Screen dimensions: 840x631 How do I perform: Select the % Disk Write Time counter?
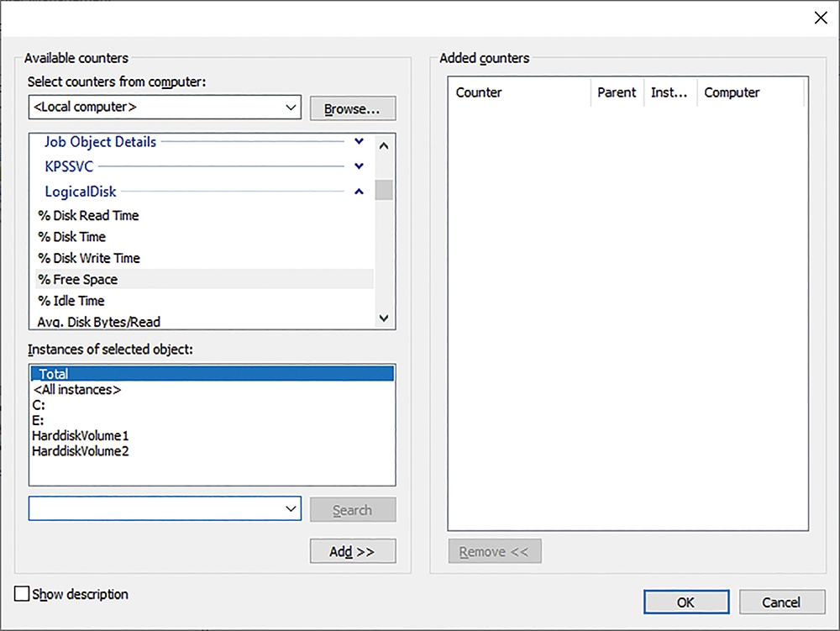coord(205,258)
